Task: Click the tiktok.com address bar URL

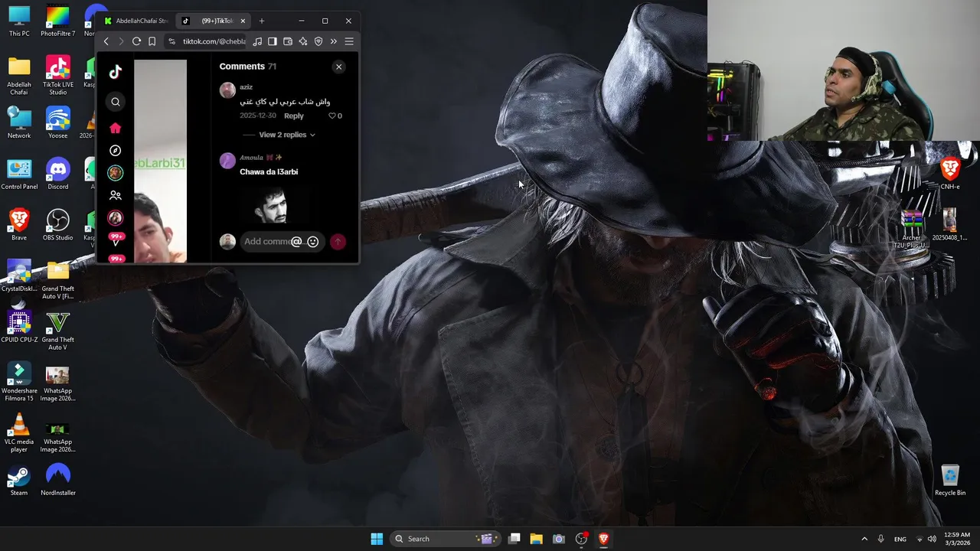Action: pyautogui.click(x=214, y=41)
